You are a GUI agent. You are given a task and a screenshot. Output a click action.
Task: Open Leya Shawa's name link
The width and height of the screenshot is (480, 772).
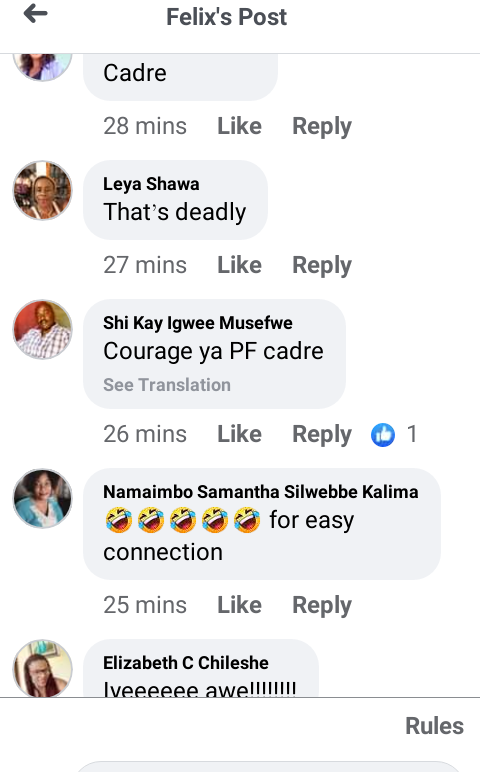[x=151, y=184]
